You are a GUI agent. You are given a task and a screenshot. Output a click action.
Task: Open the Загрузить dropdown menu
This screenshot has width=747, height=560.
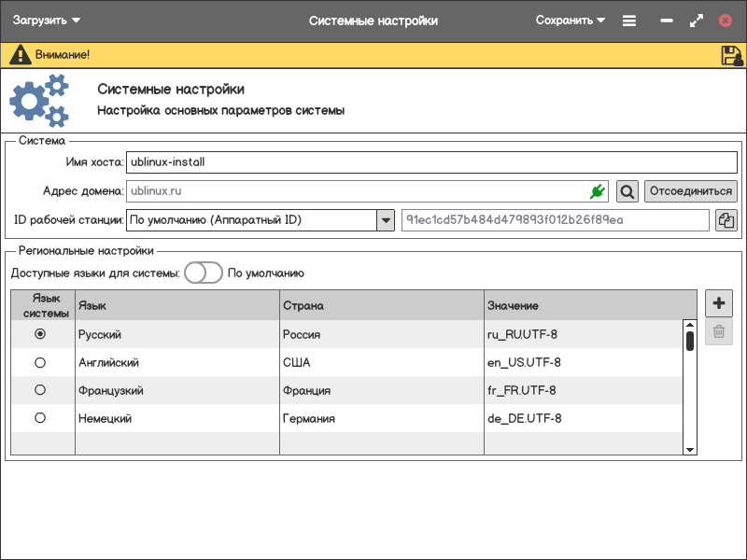click(47, 21)
